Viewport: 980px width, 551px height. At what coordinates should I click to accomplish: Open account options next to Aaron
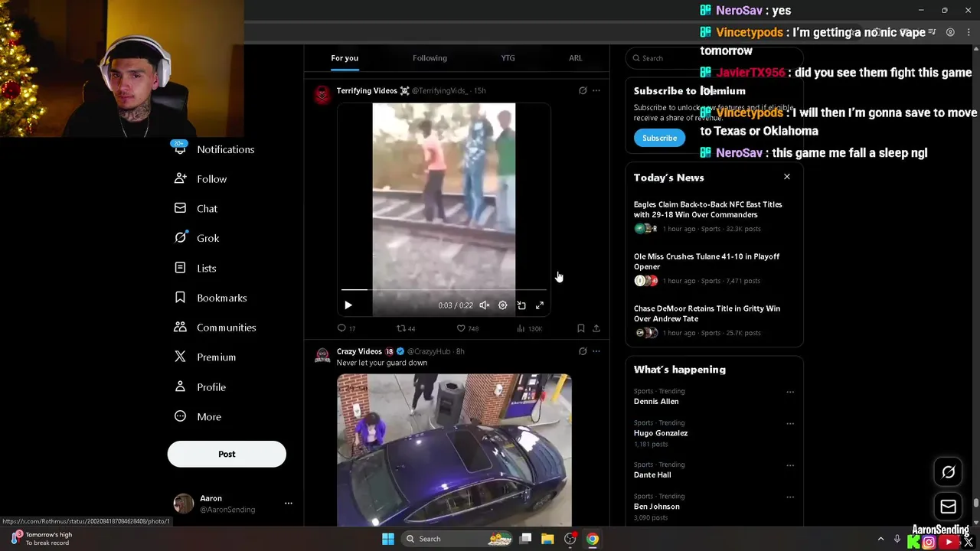tap(289, 503)
